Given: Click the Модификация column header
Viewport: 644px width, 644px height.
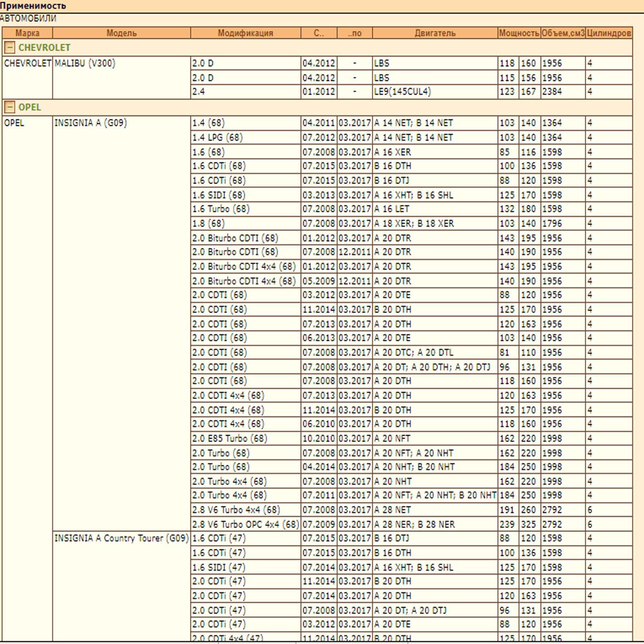Looking at the screenshot, I should coord(246,33).
